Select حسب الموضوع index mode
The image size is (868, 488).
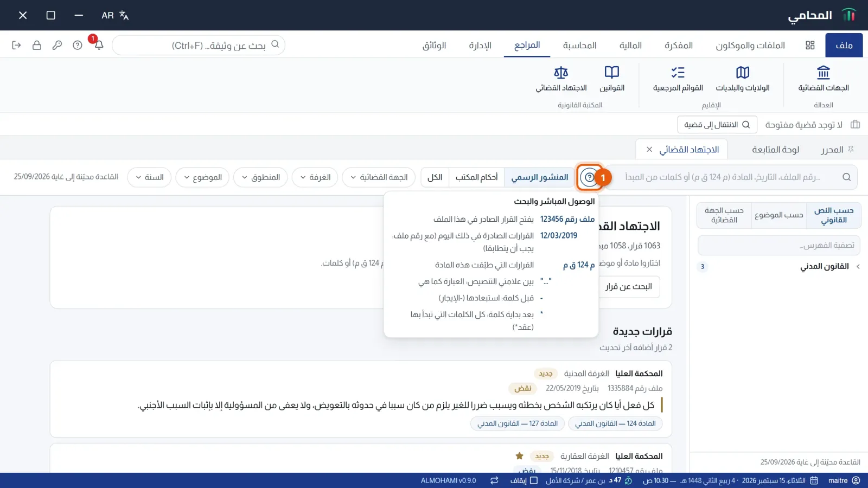pos(779,215)
